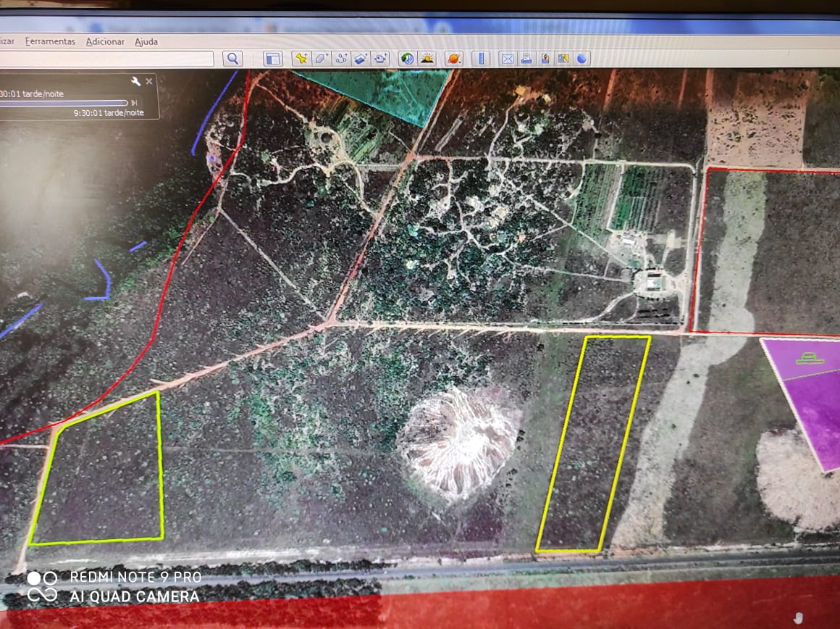Click the Record a Tour camera icon

380,59
